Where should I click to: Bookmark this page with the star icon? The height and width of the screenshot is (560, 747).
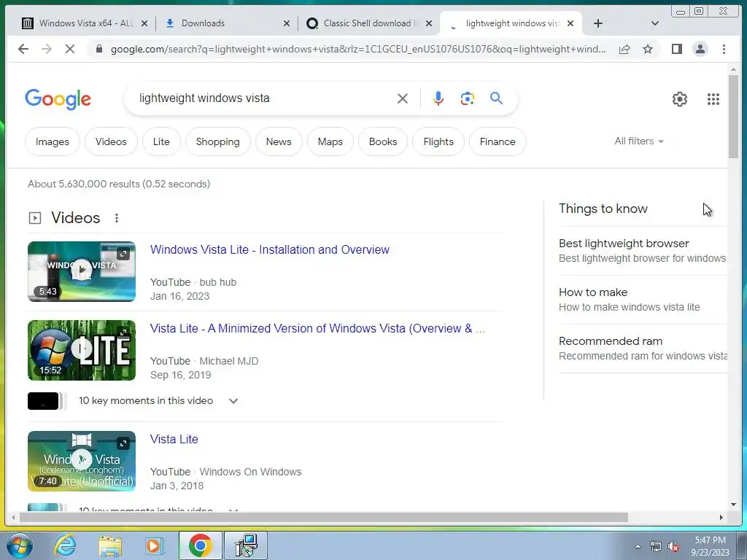coord(648,49)
